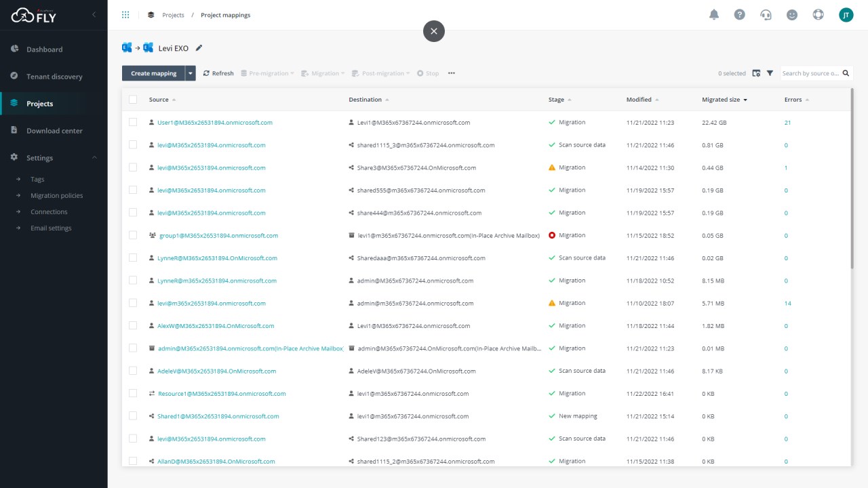
Task: Sort by the Errors column header
Action: [797, 100]
